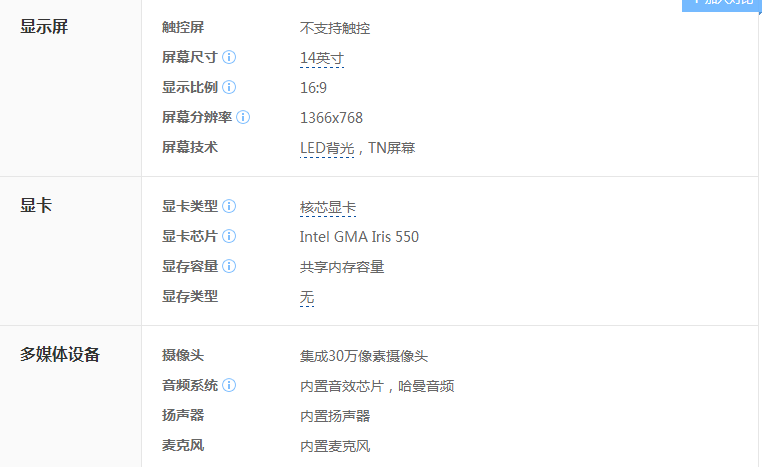Viewport: 766px width, 467px height.
Task: Click info icon beside 显卡类型
Action: 229,206
